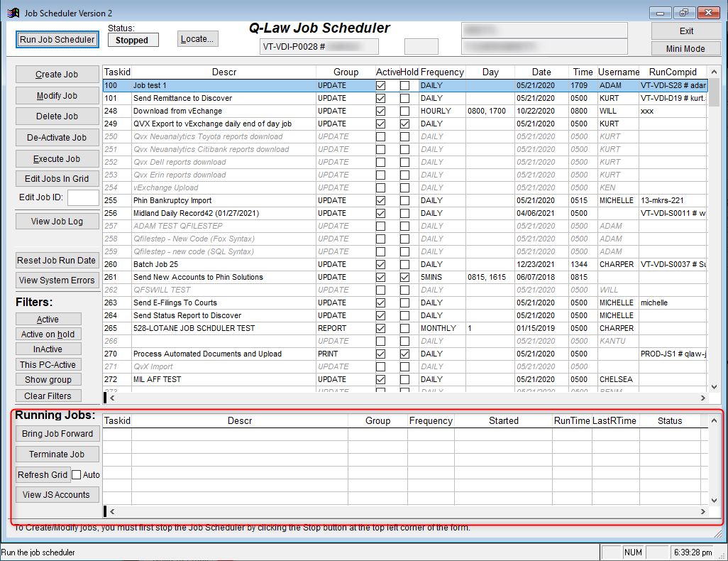Click Modify Job button
Screen dimensions: 728x561
pyautogui.click(x=57, y=96)
